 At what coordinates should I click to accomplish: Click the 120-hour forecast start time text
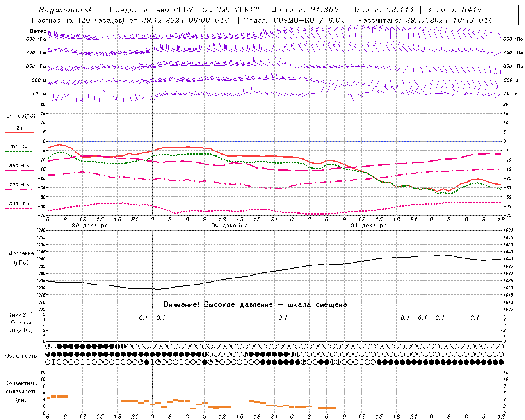click(130, 20)
